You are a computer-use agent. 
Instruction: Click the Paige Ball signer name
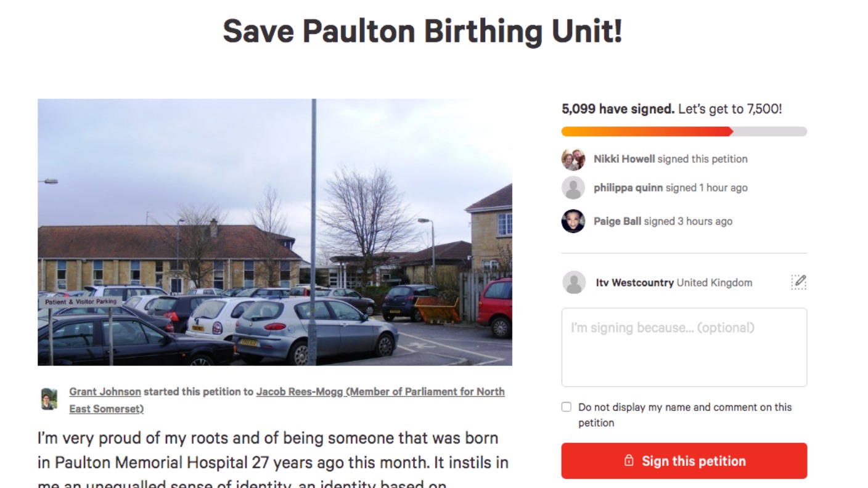[x=617, y=221]
